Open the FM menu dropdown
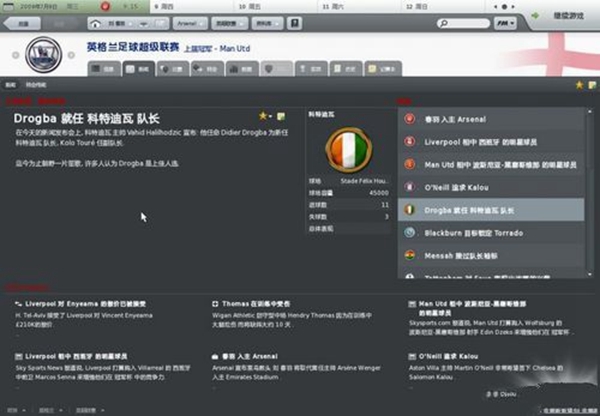 click(x=505, y=23)
